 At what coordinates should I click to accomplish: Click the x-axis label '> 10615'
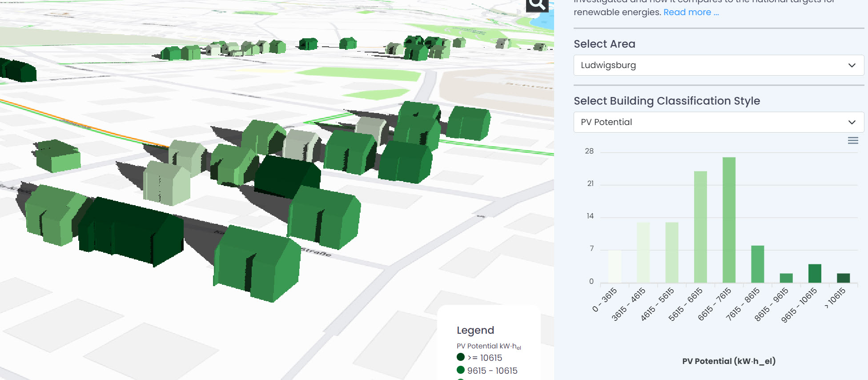(x=835, y=298)
